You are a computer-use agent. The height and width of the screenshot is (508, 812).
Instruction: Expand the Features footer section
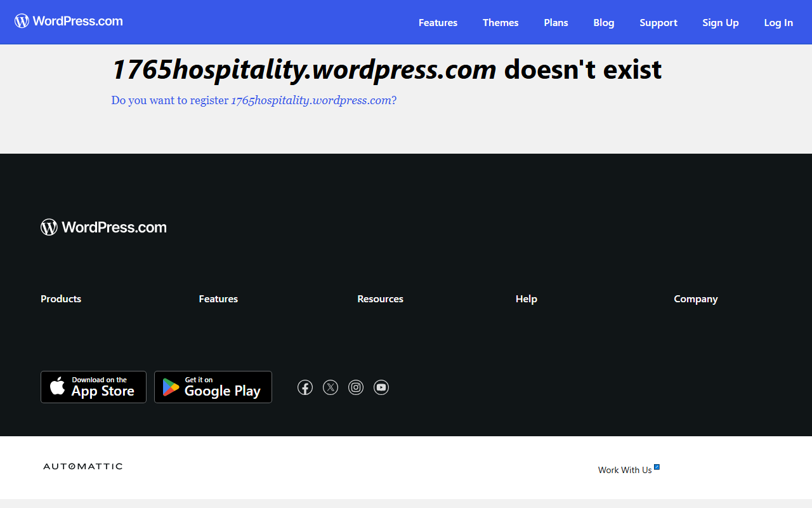pos(218,298)
